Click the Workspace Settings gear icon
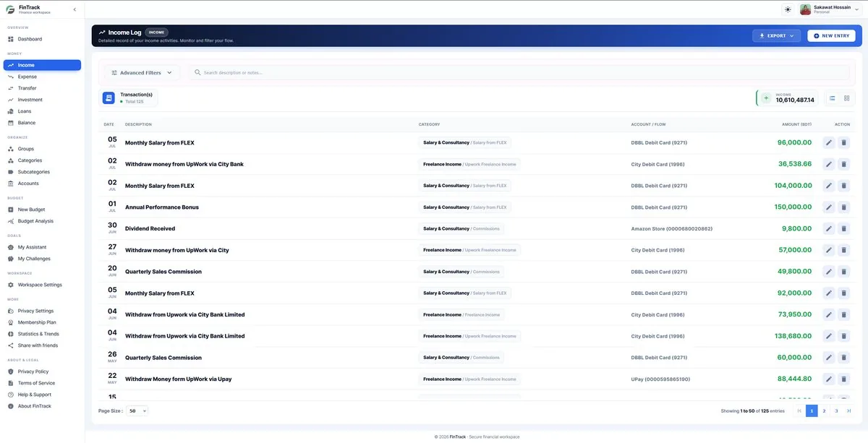 pyautogui.click(x=11, y=285)
